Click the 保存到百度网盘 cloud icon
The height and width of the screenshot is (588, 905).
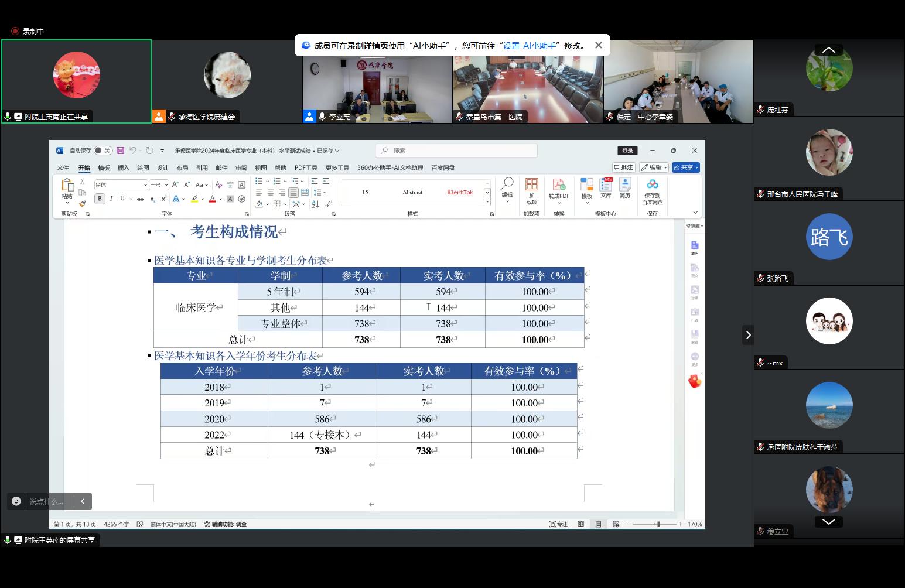pyautogui.click(x=652, y=186)
